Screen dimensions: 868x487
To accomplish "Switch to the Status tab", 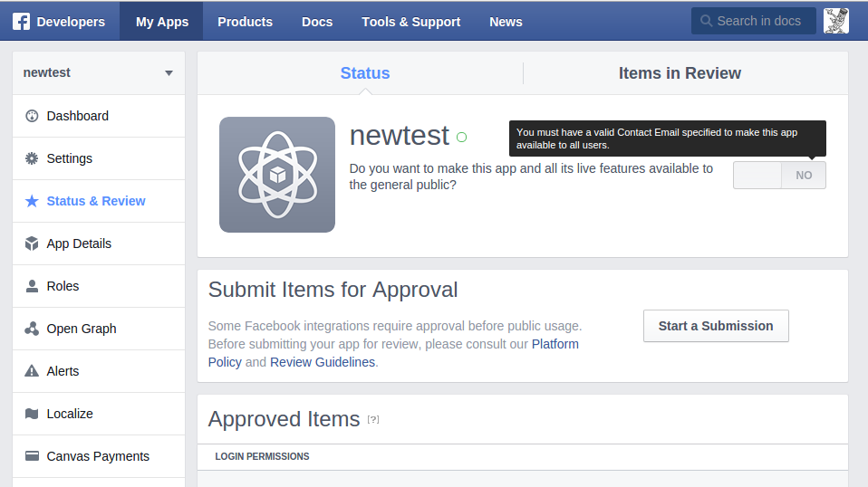I will click(x=365, y=73).
